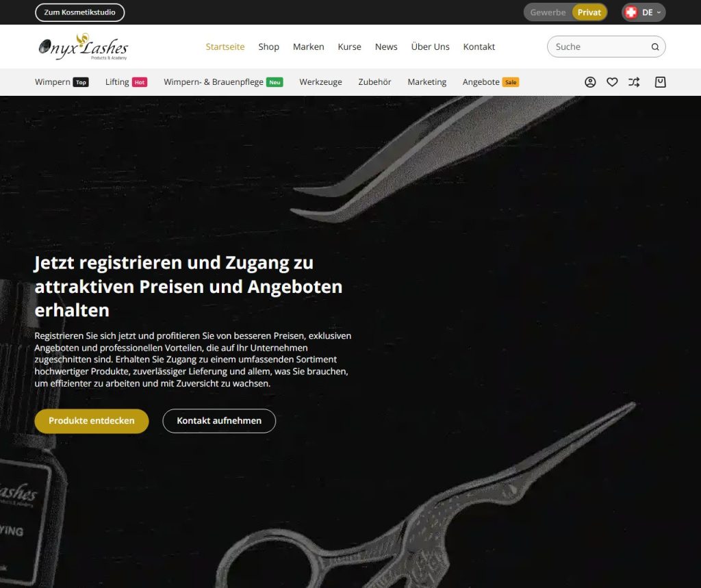Image resolution: width=701 pixels, height=588 pixels.
Task: Open the Wimpern category
Action: pos(62,82)
